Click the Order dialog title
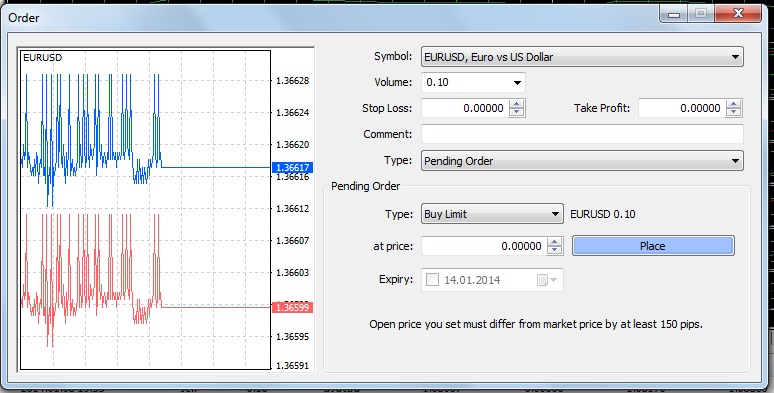Viewport: 774px width, 393px height. (x=24, y=18)
